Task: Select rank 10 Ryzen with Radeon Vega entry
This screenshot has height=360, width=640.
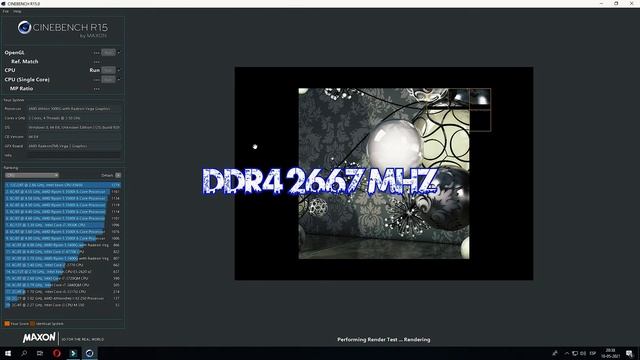Action: point(63,245)
